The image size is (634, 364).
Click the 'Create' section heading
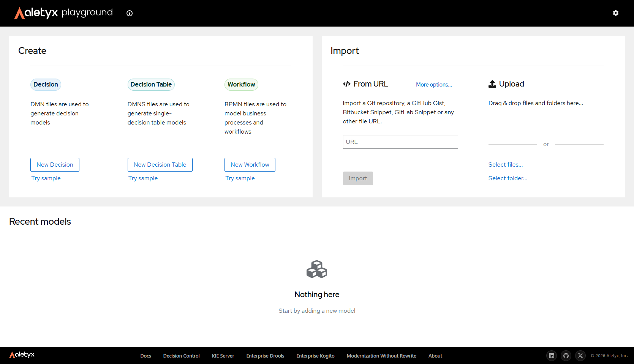point(32,51)
